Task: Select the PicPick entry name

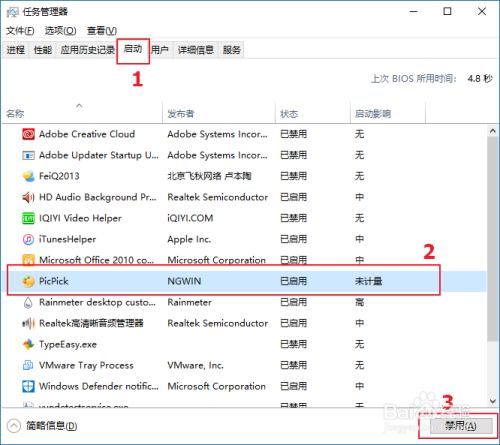Action: pos(54,281)
